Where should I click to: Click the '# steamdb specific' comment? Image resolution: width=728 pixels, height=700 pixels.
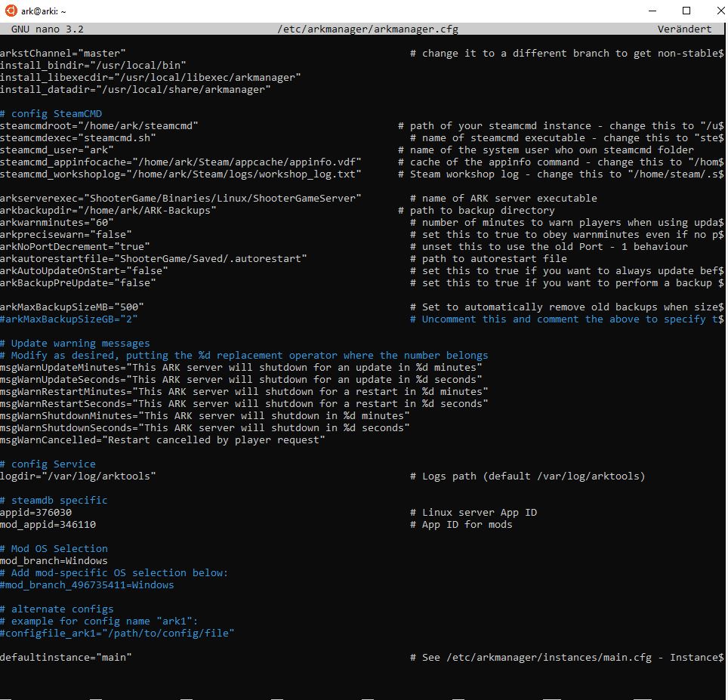point(54,500)
